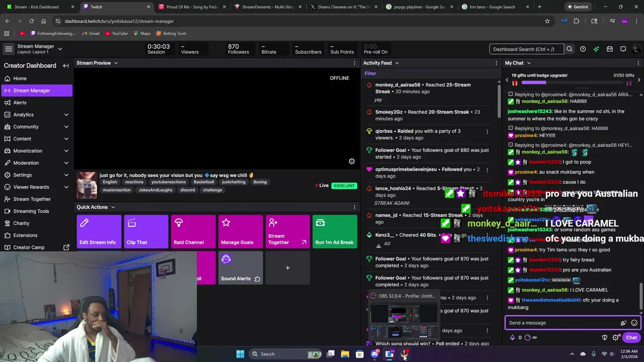Click the purple Chat send button

pyautogui.click(x=631, y=337)
